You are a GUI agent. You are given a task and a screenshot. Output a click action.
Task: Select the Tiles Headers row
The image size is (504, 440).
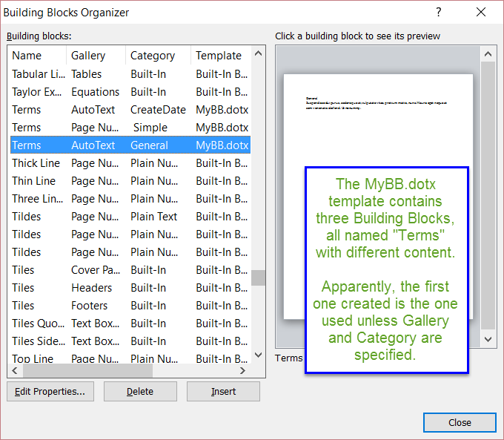(x=130, y=288)
